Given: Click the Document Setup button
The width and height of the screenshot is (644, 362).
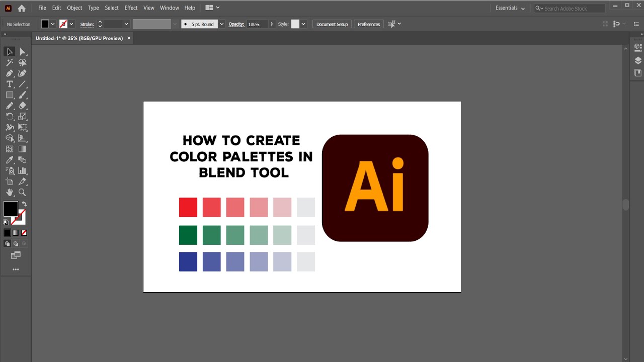Looking at the screenshot, I should (332, 24).
